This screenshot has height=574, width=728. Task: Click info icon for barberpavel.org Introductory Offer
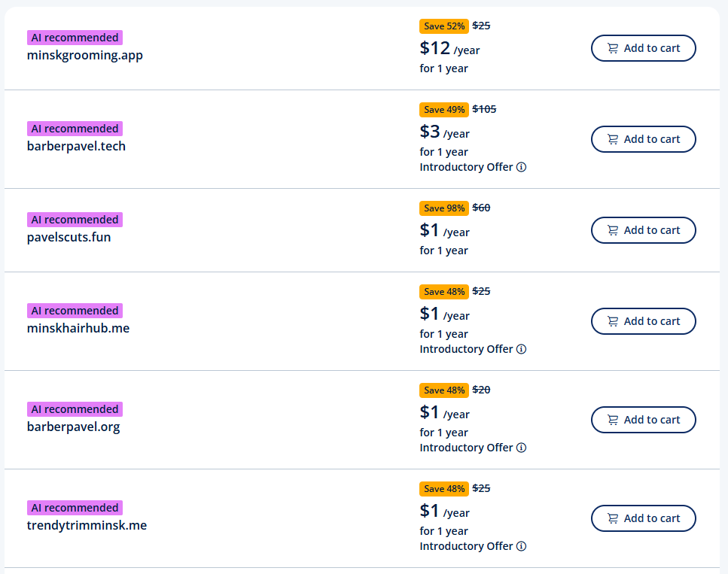tap(521, 448)
